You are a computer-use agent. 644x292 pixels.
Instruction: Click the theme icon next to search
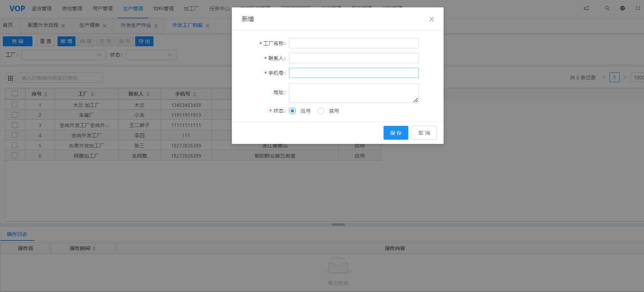pos(622,8)
